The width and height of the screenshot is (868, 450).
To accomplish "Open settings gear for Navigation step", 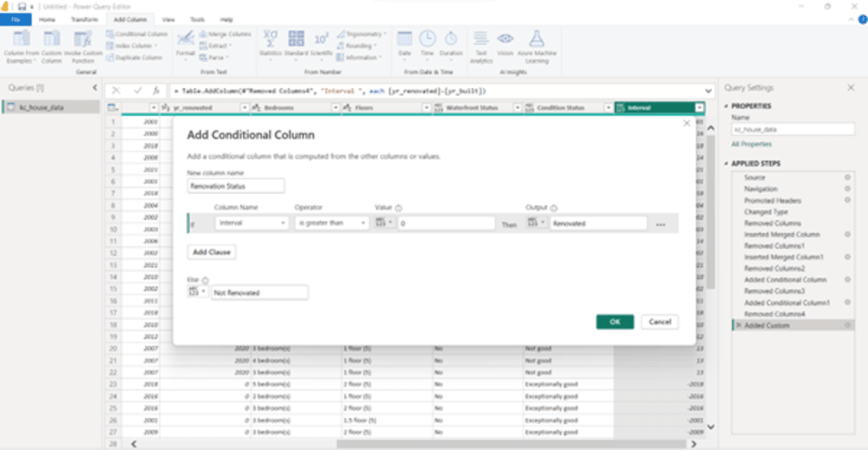I will pos(847,189).
